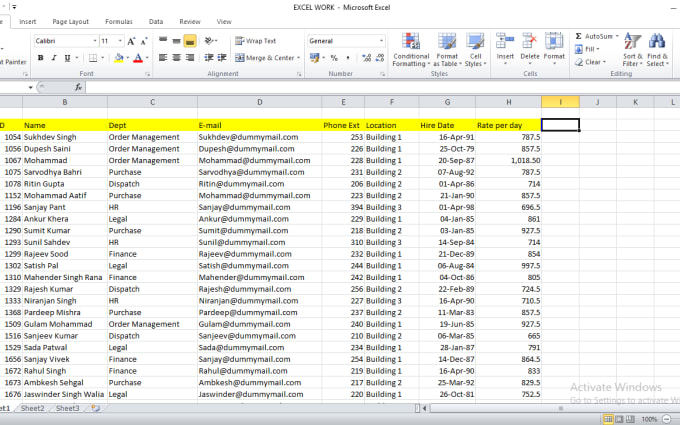Apply cell borders icon

(93, 58)
